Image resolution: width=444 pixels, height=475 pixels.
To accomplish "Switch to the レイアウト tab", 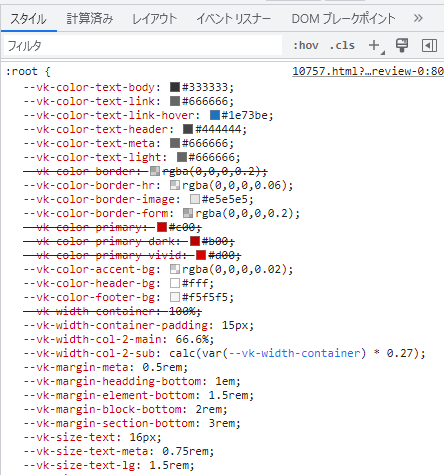I will point(154,19).
